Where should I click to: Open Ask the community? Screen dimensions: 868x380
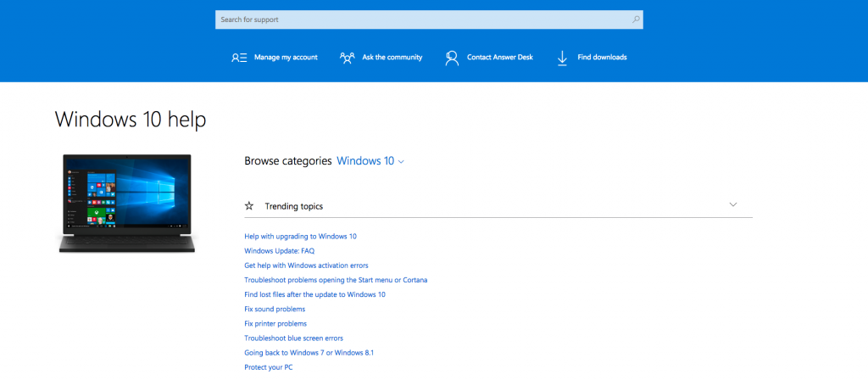[x=392, y=57]
